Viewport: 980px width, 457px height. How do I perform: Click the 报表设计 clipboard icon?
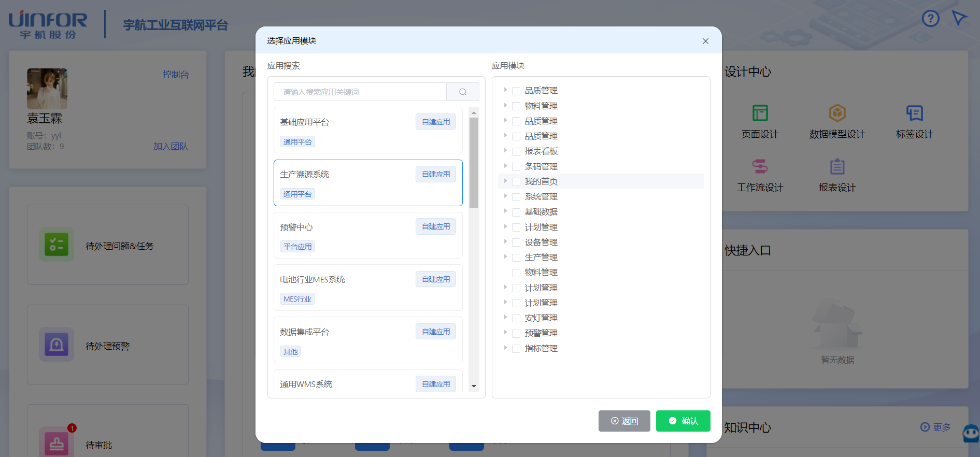tap(837, 166)
